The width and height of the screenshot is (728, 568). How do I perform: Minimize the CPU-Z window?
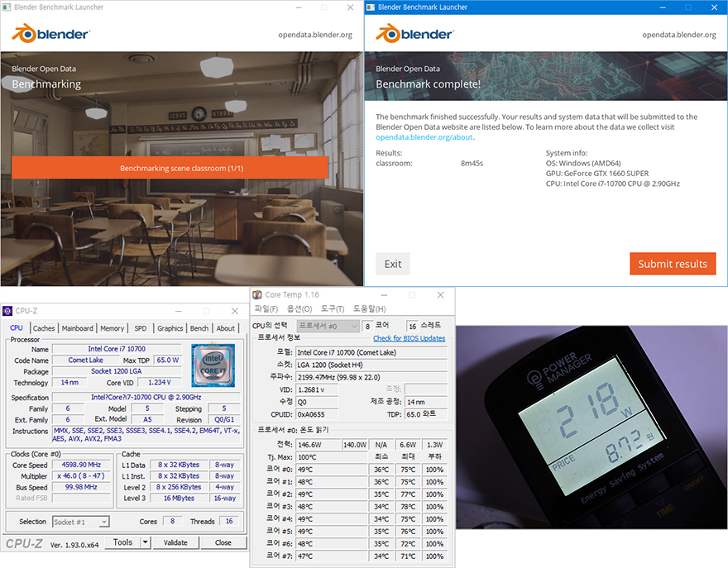[179, 310]
